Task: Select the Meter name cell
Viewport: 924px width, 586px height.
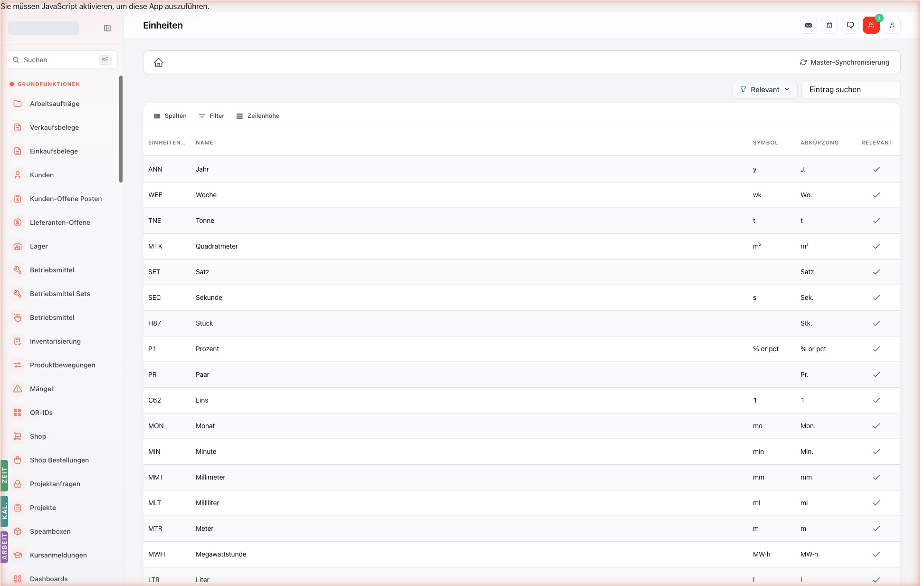Action: tap(469, 528)
